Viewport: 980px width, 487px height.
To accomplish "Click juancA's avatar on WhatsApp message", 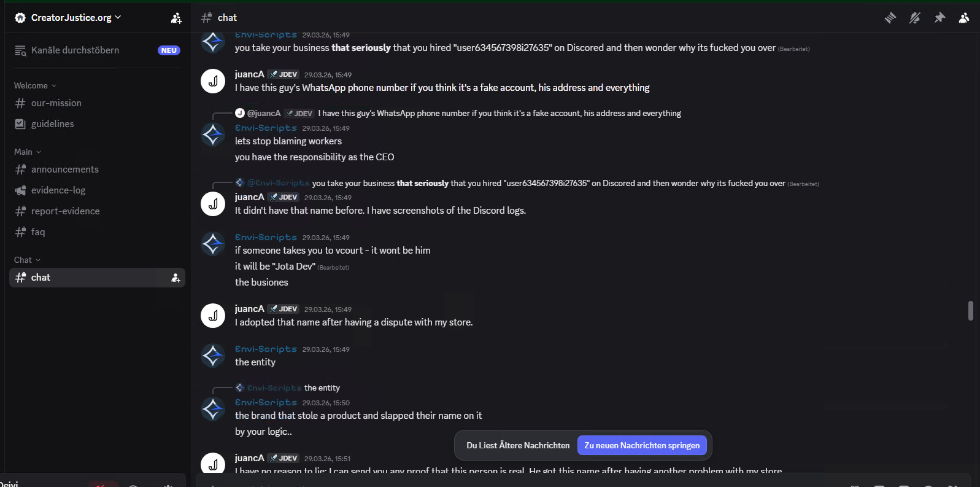I will (213, 81).
